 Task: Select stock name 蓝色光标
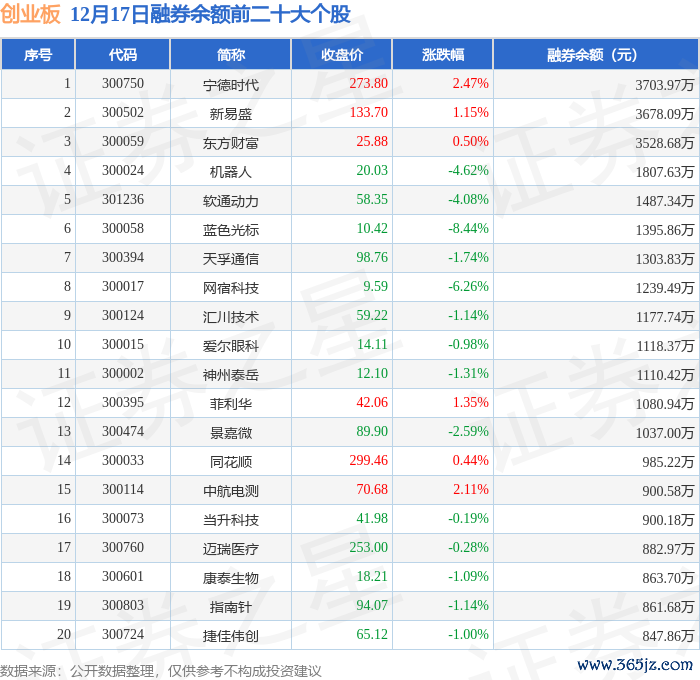(230, 230)
